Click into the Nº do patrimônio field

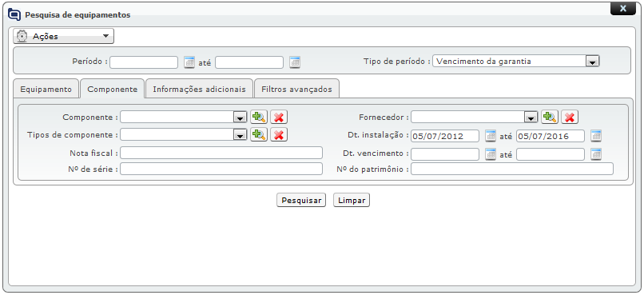(x=512, y=169)
